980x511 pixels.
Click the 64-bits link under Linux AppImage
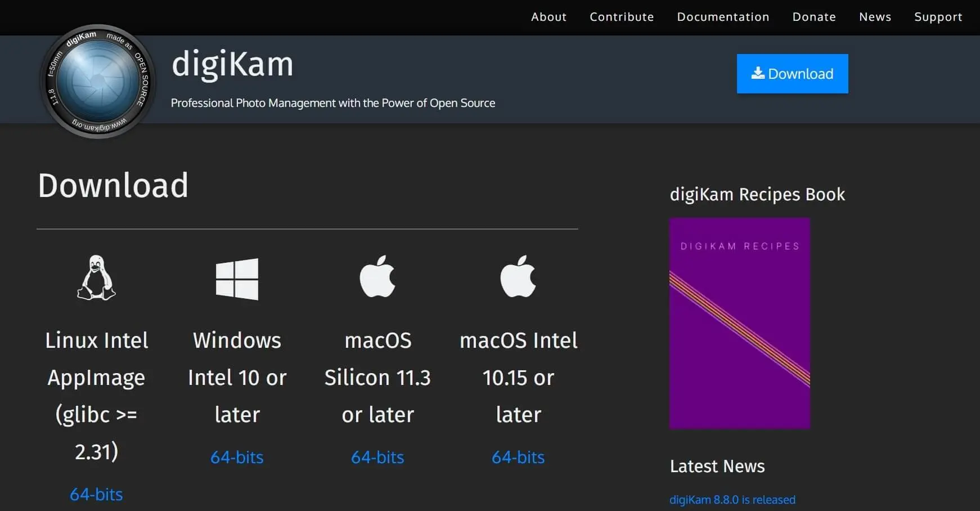tap(96, 494)
